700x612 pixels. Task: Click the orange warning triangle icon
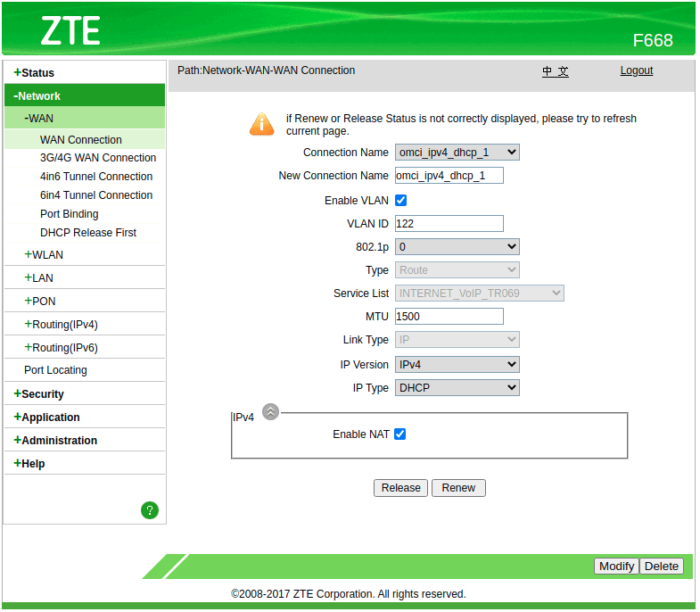(x=261, y=124)
